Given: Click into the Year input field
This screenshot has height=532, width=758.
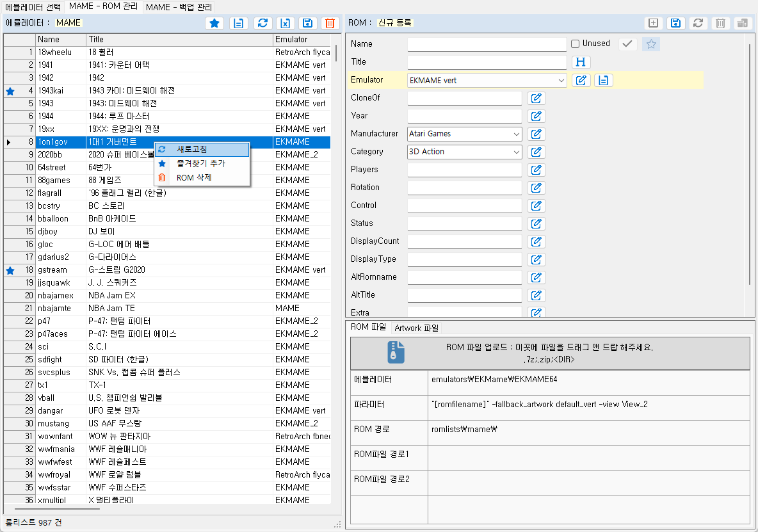Looking at the screenshot, I should [x=465, y=116].
